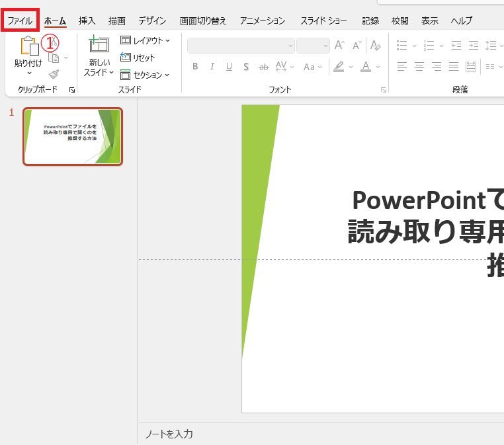Select the デザイン tab
The image size is (504, 445).
152,20
